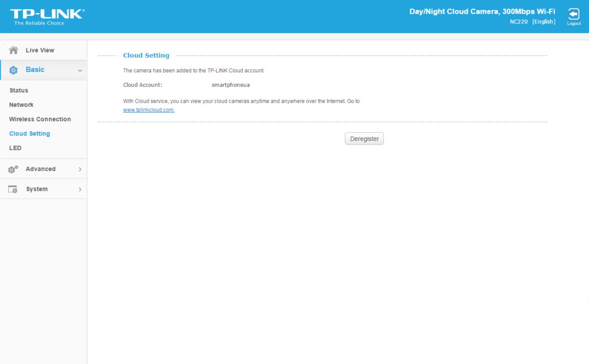589x364 pixels.
Task: Collapse the Basic section using its chevron
Action: pyautogui.click(x=80, y=71)
